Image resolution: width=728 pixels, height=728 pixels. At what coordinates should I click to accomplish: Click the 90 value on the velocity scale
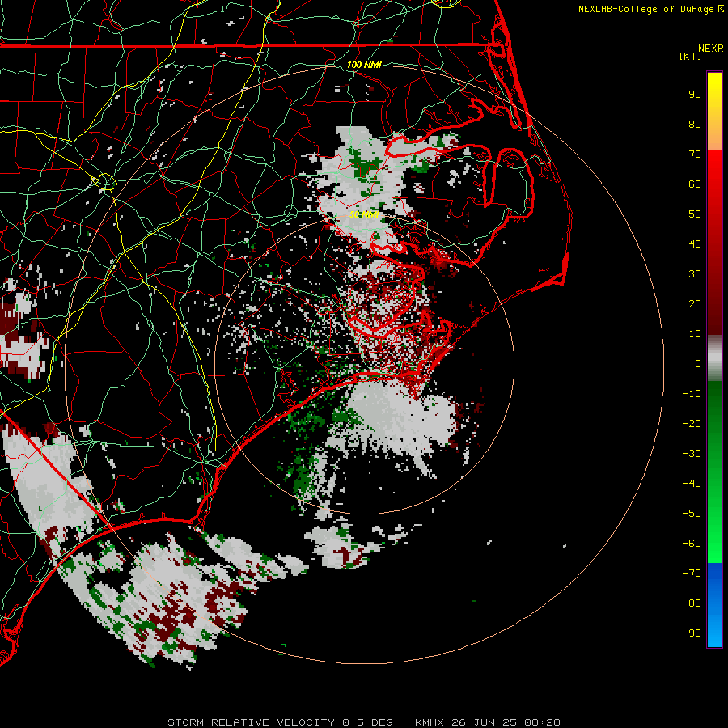click(x=695, y=95)
